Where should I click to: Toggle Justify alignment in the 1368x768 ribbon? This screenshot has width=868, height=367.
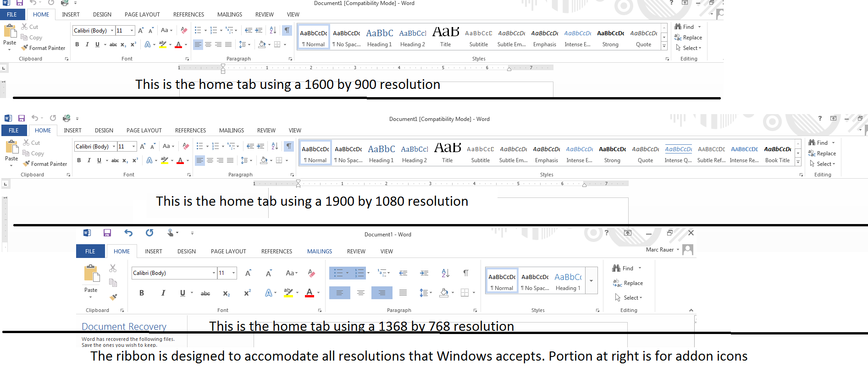403,293
